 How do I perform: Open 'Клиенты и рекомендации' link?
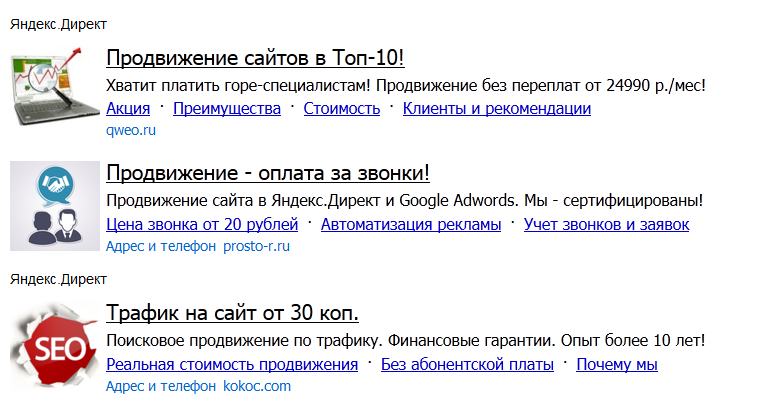(x=497, y=108)
